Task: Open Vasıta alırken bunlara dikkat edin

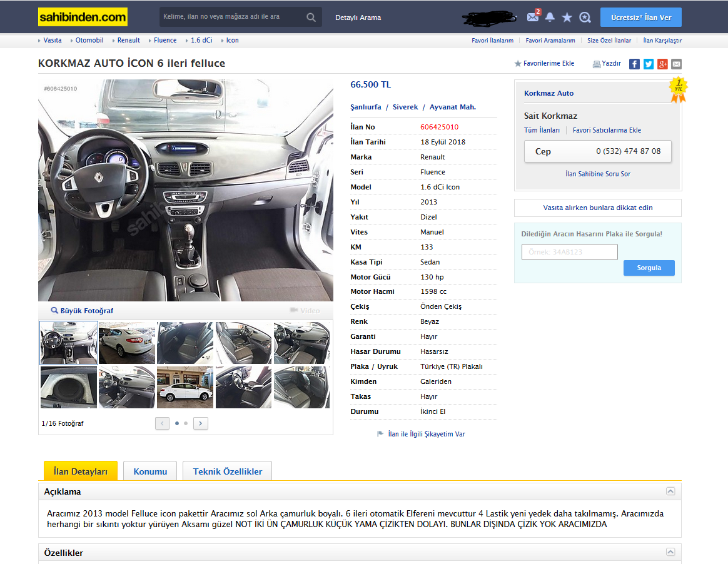Action: pos(598,208)
